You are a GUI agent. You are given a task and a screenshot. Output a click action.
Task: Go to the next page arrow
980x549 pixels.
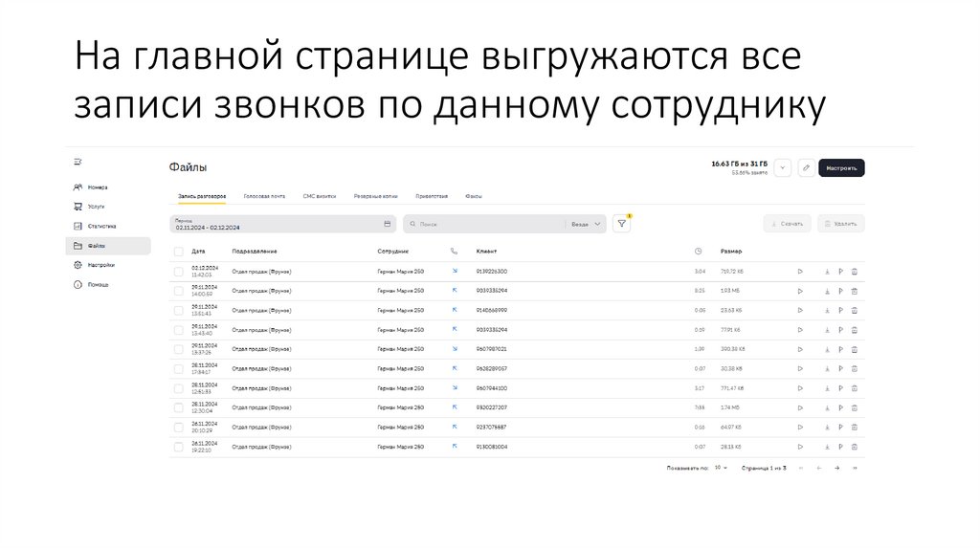click(x=836, y=468)
